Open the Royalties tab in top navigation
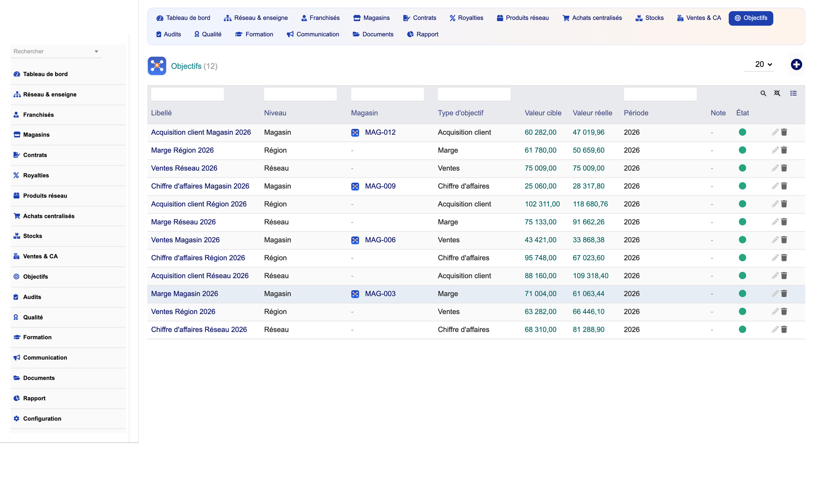814x504 pixels. click(x=466, y=18)
